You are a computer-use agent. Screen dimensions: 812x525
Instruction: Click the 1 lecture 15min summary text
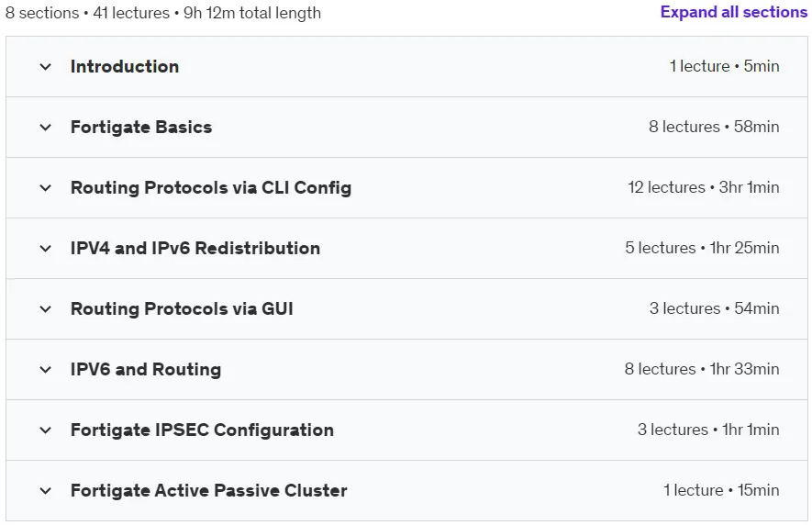click(x=721, y=490)
